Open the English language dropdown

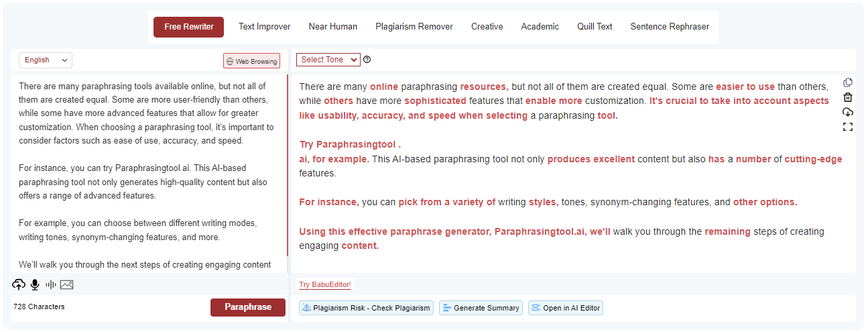point(46,60)
